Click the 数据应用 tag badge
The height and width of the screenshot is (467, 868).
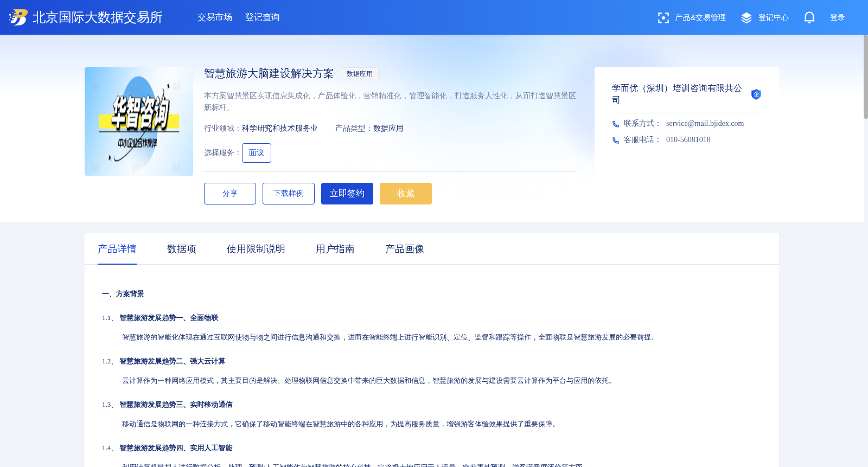coord(360,74)
